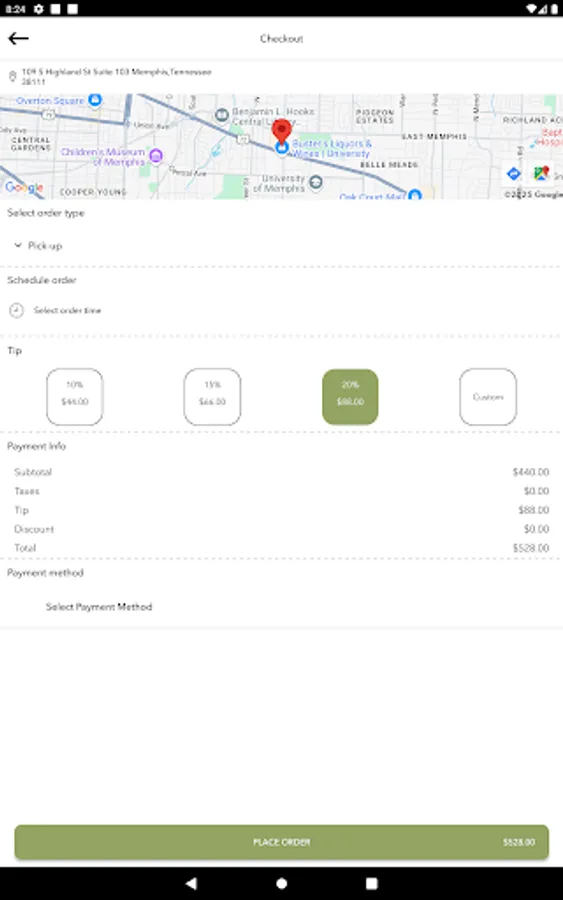Tap Android home navigation button
The width and height of the screenshot is (563, 900).
point(281,883)
